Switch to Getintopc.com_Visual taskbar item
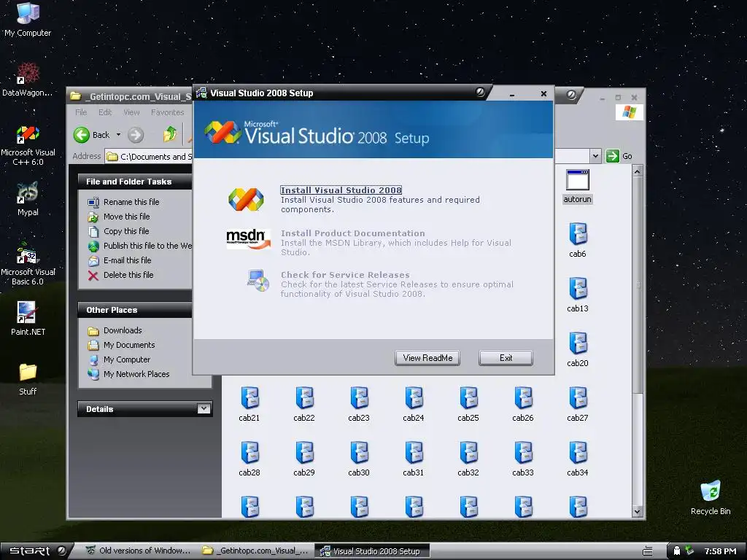Image resolution: width=747 pixels, height=560 pixels. [255, 551]
